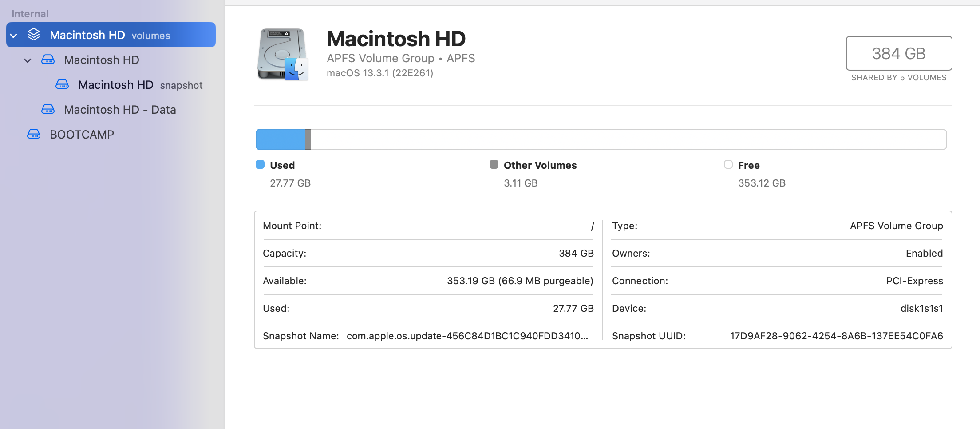This screenshot has height=429, width=980.
Task: Click the gray Other Volumes legend square
Action: 494,164
